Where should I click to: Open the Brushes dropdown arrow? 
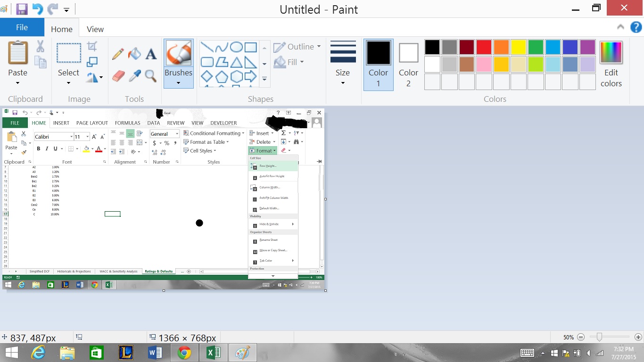point(178,83)
